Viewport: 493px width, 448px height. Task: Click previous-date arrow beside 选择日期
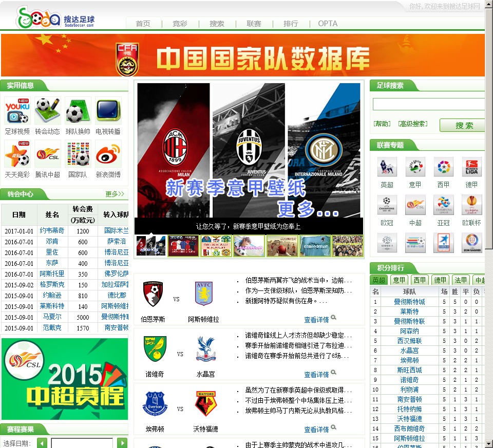pos(42,443)
